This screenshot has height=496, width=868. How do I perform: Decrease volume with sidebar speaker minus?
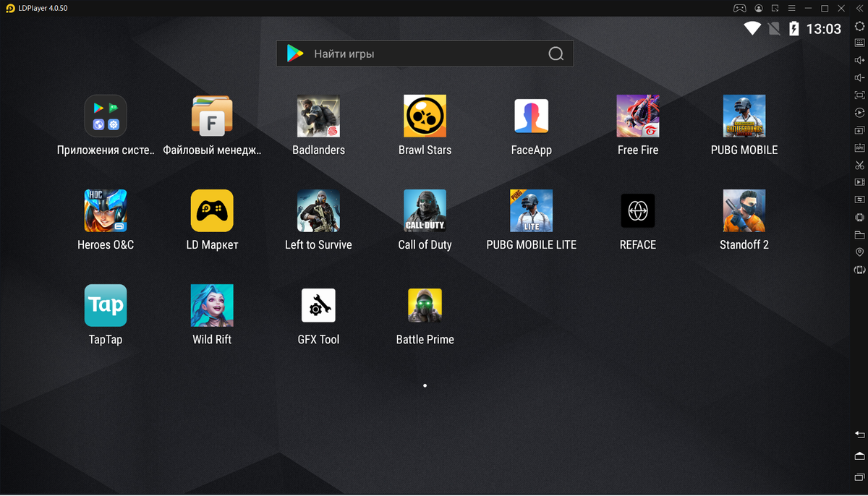pyautogui.click(x=859, y=77)
